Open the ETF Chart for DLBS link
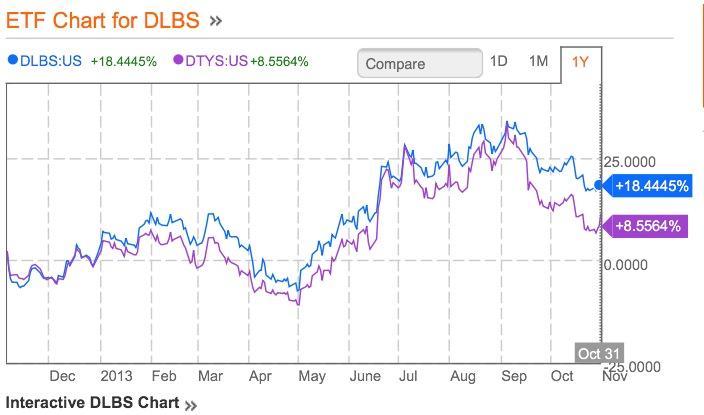Viewport: 704px width, 415px height. (x=103, y=19)
